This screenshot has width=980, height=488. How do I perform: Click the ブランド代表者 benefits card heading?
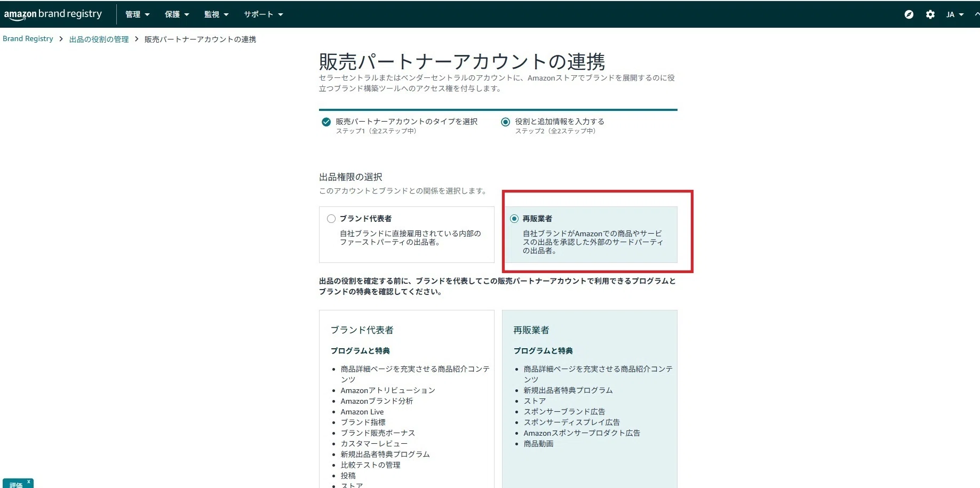tap(362, 330)
